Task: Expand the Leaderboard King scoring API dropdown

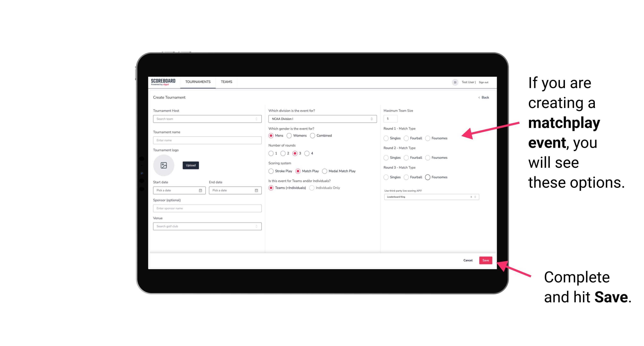Action: pos(475,197)
